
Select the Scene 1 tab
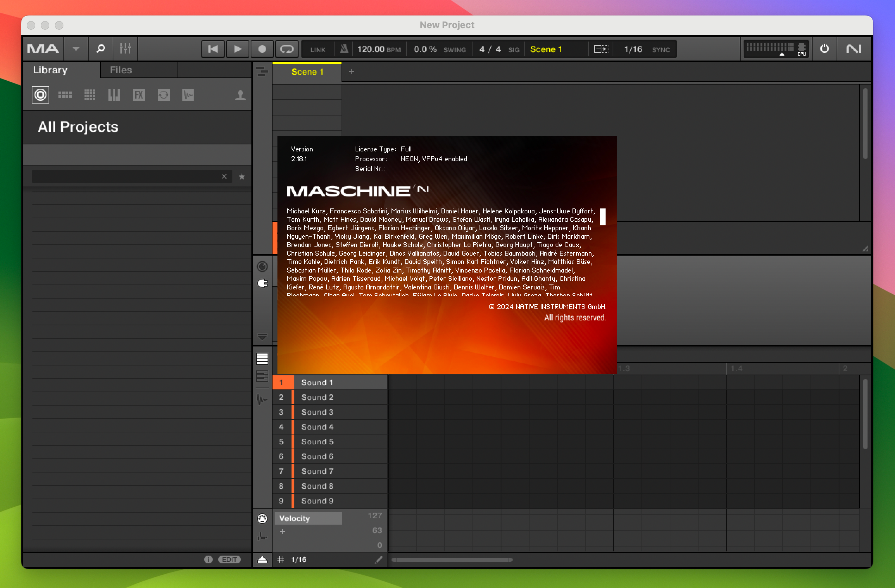point(307,72)
